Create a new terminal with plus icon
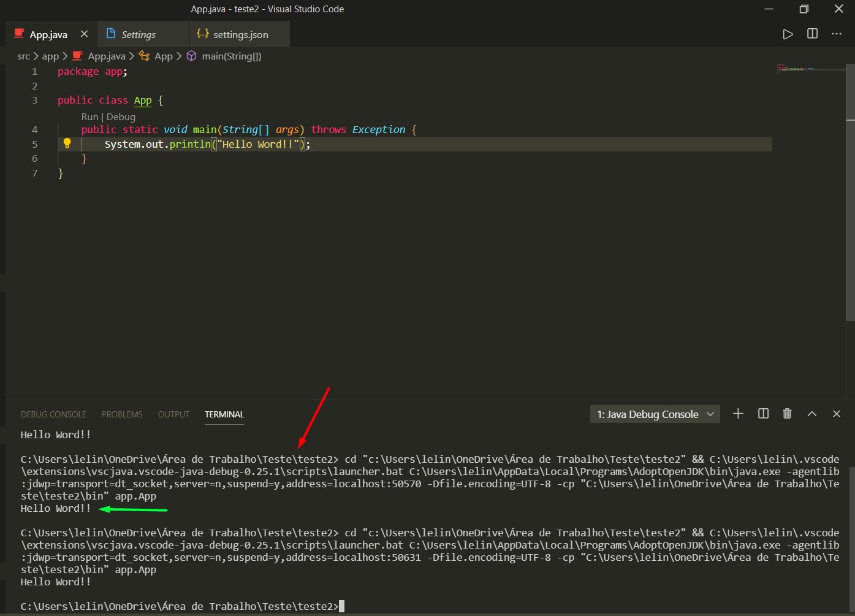The width and height of the screenshot is (855, 616). click(x=738, y=414)
